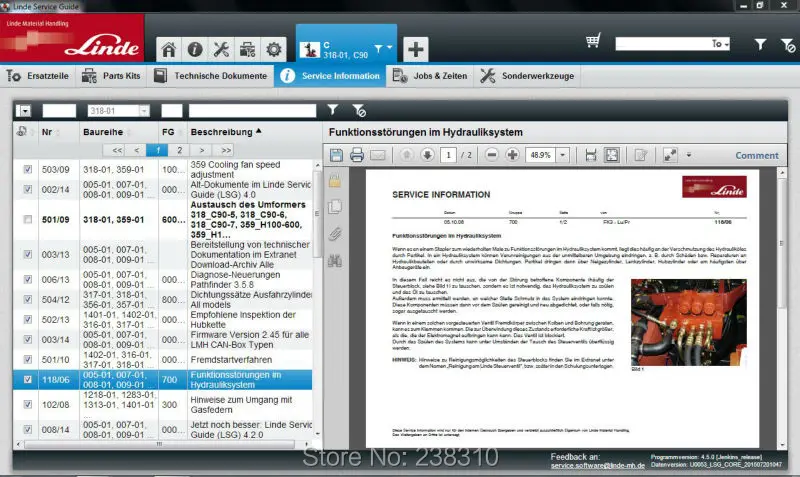Toggle checkbox for row 006/13
The height and width of the screenshot is (477, 800).
pyautogui.click(x=28, y=279)
